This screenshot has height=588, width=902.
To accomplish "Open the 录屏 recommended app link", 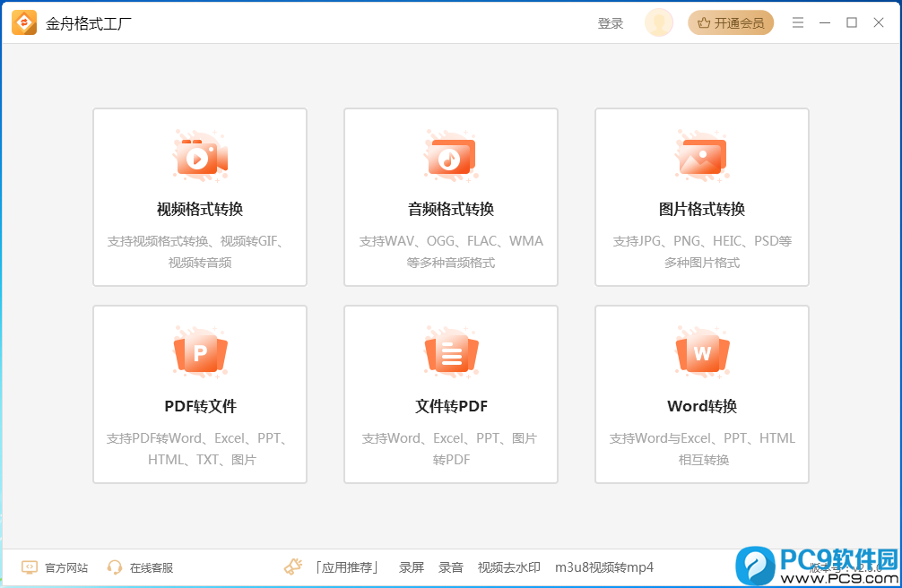I will (x=412, y=567).
